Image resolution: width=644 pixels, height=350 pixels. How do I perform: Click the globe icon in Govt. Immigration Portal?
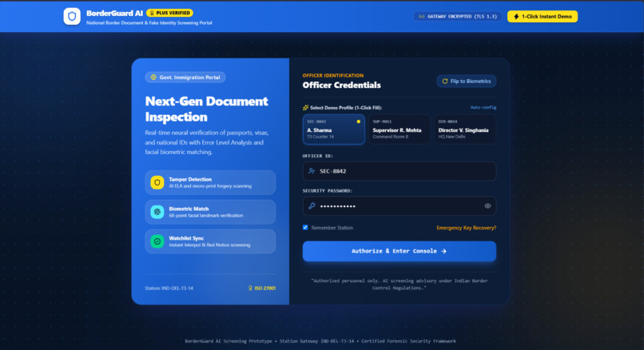click(x=153, y=78)
